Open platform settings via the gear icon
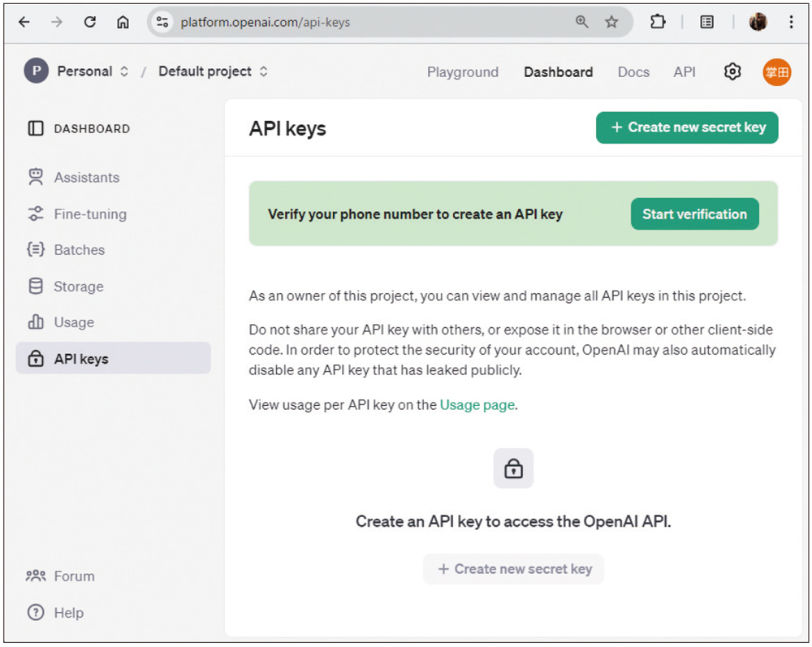The image size is (812, 647). coord(732,71)
